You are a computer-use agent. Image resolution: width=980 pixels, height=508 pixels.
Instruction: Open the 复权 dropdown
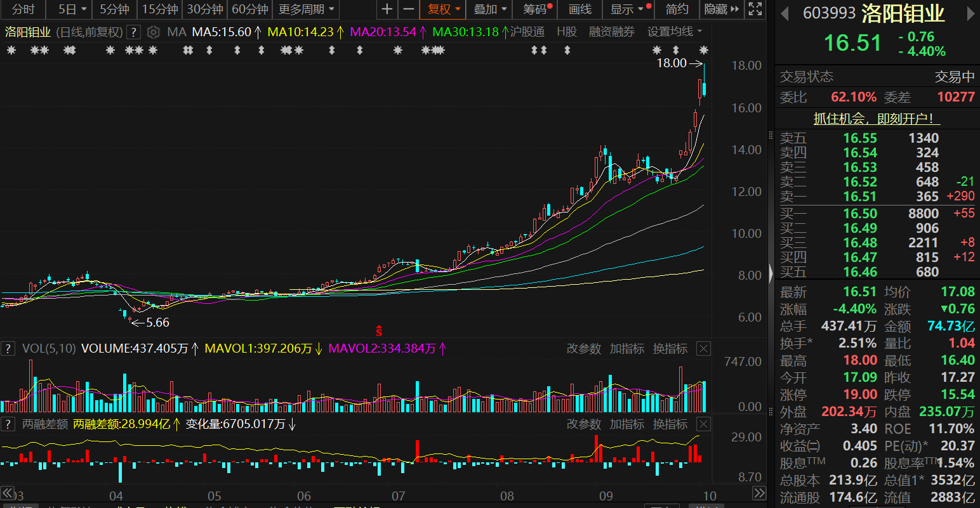point(443,10)
